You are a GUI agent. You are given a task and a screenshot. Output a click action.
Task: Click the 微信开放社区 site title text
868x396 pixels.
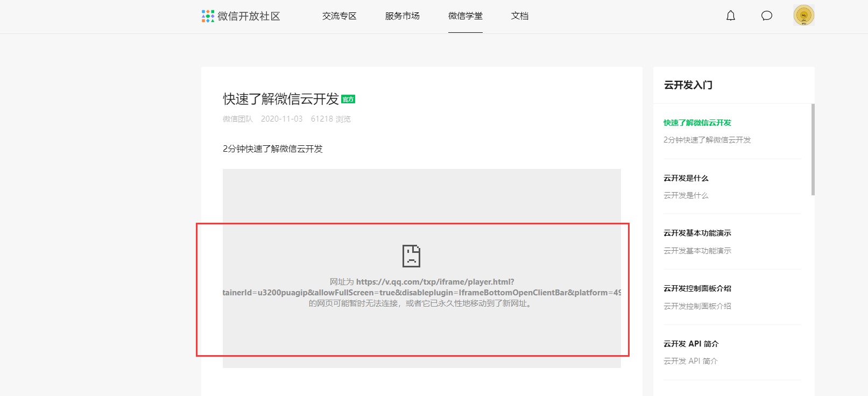pos(249,16)
